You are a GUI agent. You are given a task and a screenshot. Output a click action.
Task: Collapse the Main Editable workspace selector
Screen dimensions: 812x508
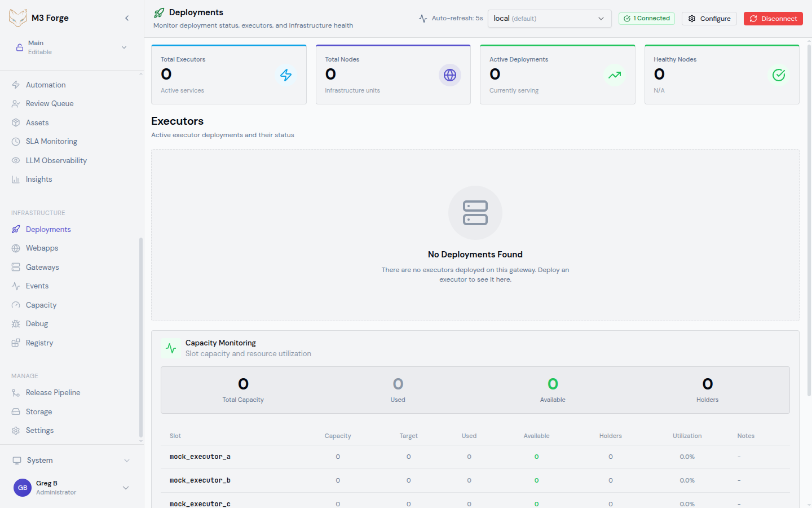[123, 47]
